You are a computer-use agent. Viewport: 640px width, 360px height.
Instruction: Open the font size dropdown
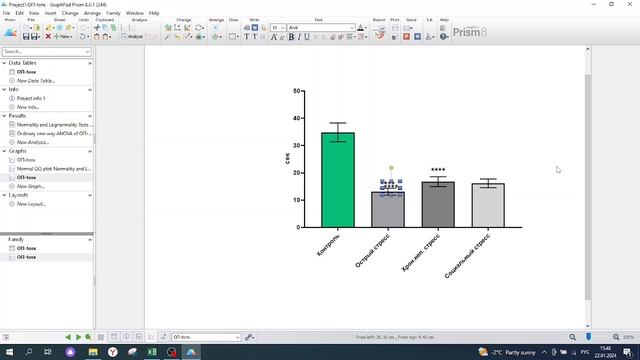[282, 28]
